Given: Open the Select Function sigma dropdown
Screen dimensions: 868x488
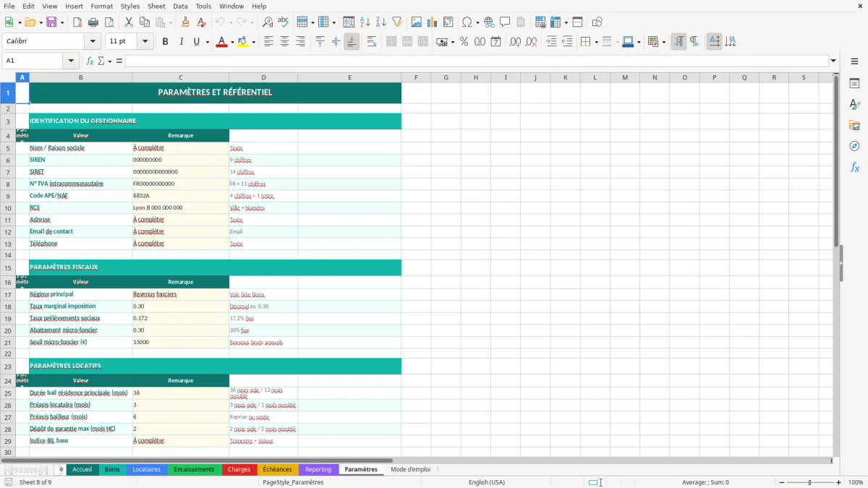Looking at the screenshot, I should tap(110, 61).
